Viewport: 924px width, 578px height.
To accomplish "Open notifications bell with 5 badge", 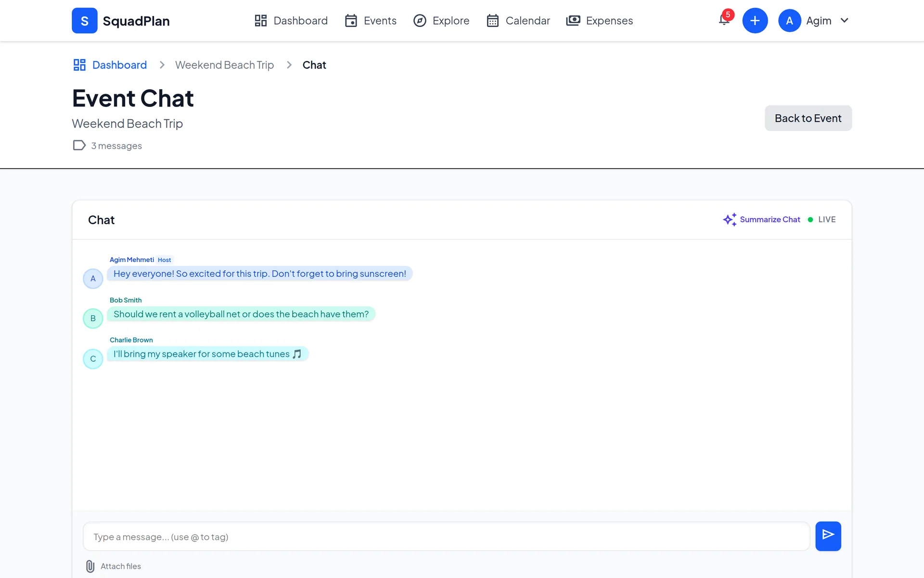I will tap(725, 19).
